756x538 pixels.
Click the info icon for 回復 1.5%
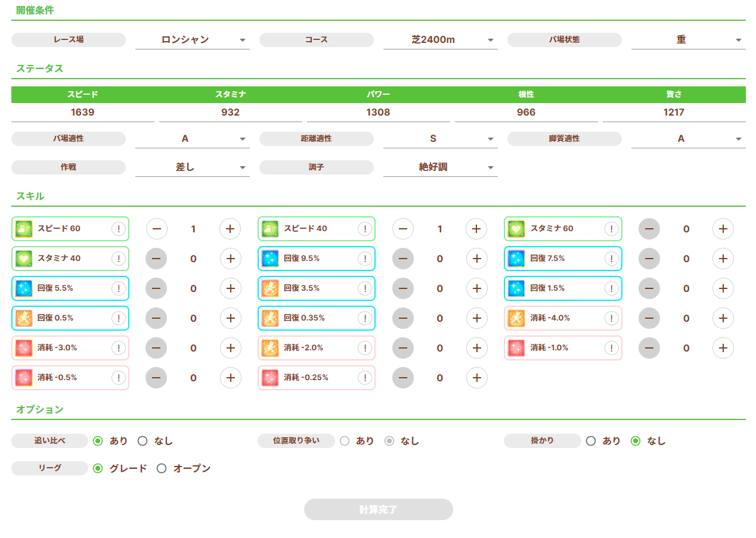pyautogui.click(x=611, y=288)
